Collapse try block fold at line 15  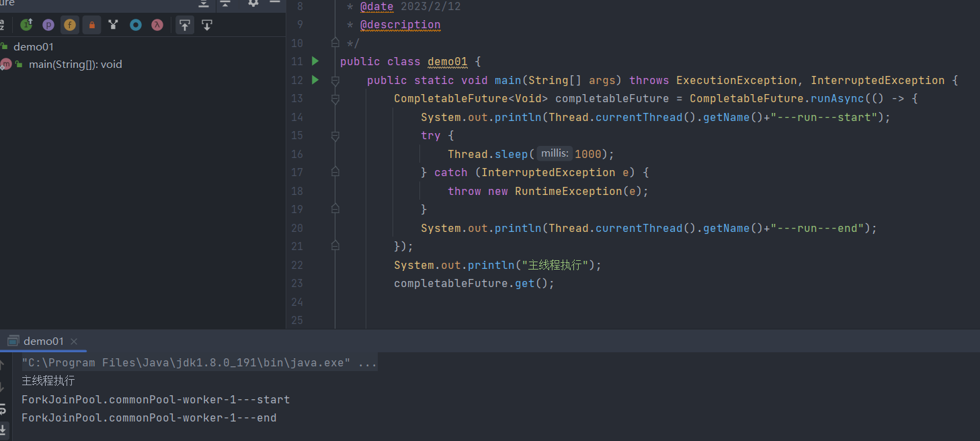click(335, 136)
